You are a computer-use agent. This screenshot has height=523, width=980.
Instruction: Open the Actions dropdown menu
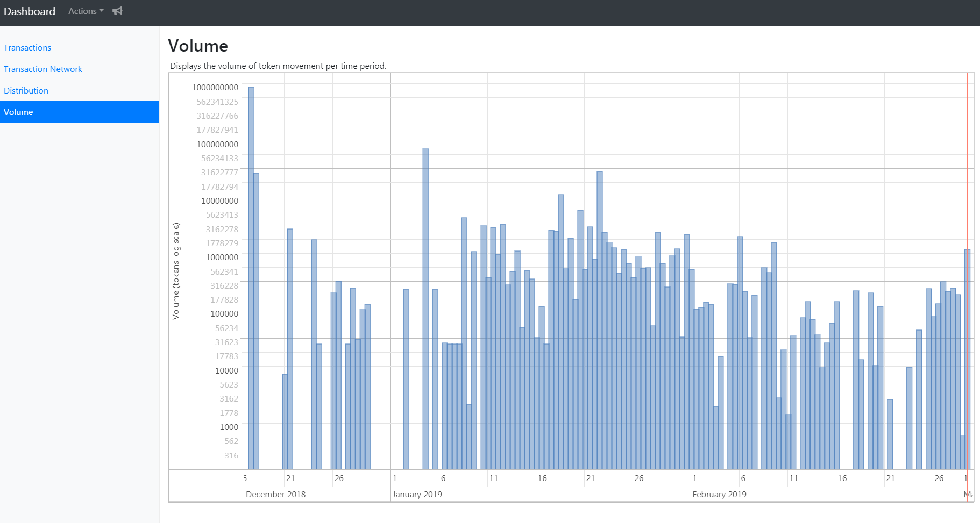[86, 11]
